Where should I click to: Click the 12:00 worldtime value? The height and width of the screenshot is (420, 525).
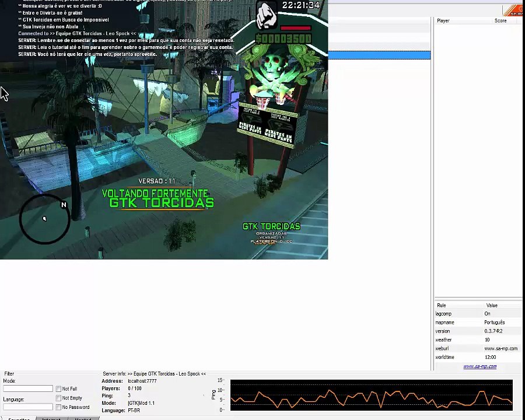tap(490, 358)
